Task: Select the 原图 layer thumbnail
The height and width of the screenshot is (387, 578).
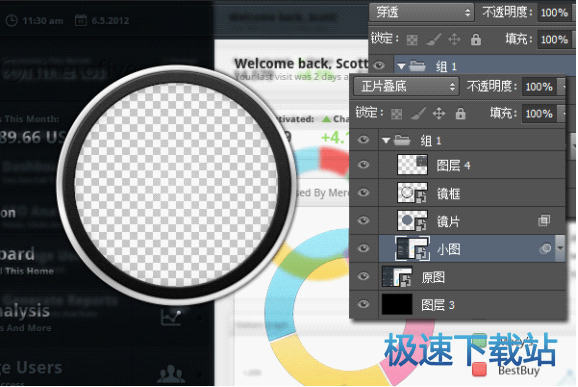Action: tap(397, 276)
